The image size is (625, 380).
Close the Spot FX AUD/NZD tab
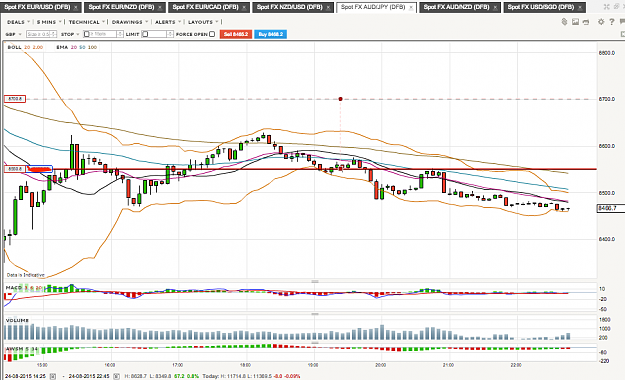pyautogui.click(x=495, y=8)
